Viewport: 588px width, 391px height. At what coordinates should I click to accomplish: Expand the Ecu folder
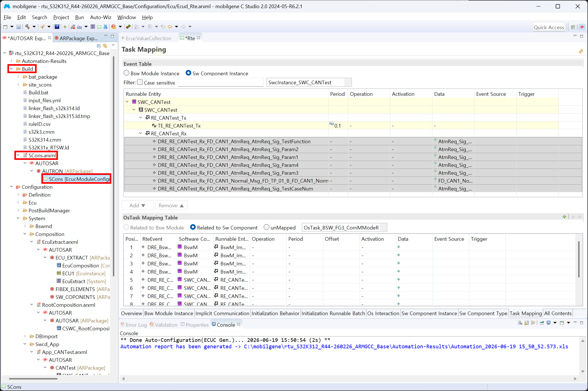18,203
